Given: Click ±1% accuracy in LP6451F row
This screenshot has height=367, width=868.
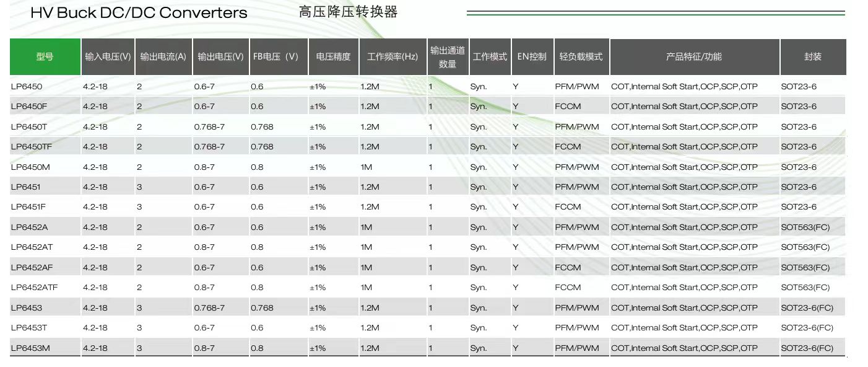Looking at the screenshot, I should pyautogui.click(x=318, y=207).
